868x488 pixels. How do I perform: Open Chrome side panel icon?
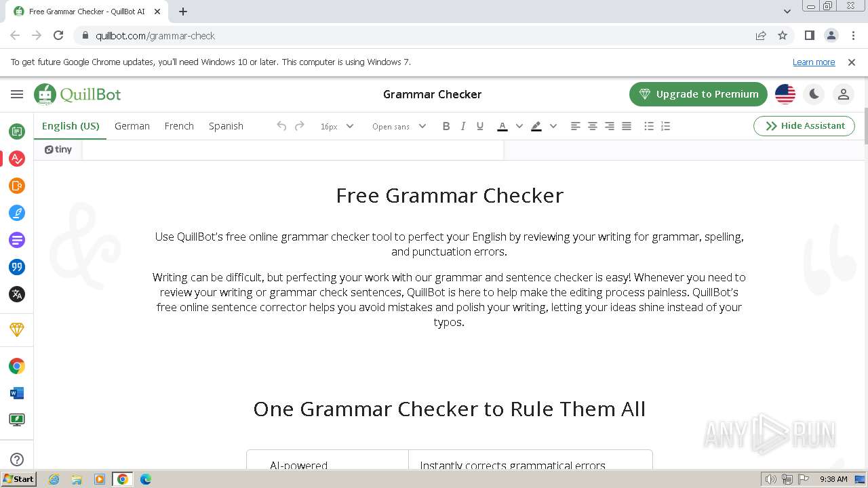coord(810,35)
